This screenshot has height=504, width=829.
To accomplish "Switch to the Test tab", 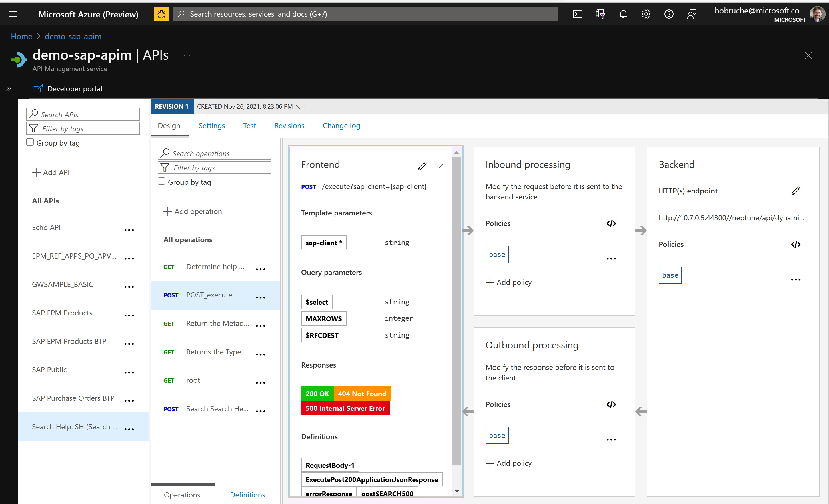I will tap(249, 126).
